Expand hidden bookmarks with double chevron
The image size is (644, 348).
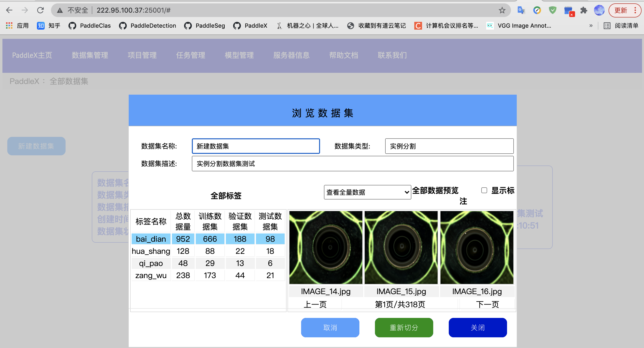click(591, 25)
